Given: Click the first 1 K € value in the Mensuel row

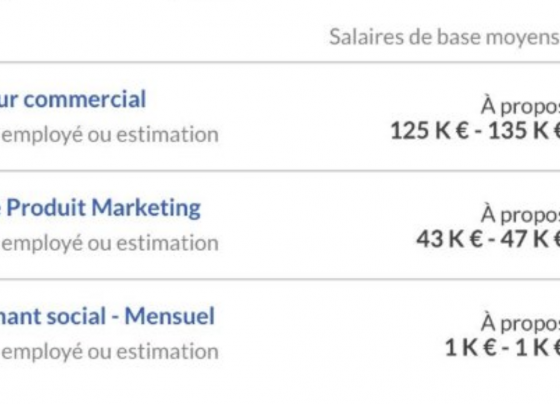Looking at the screenshot, I should [471, 347].
